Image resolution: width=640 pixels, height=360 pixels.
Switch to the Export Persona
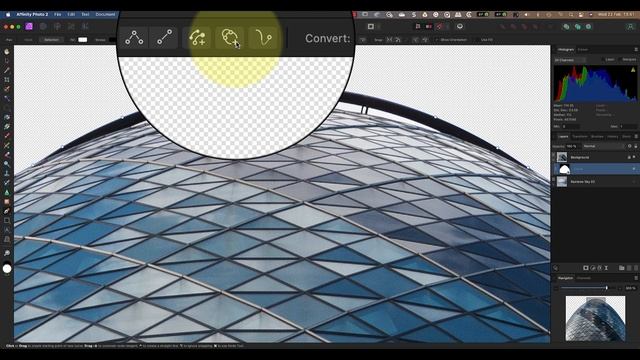[85, 27]
